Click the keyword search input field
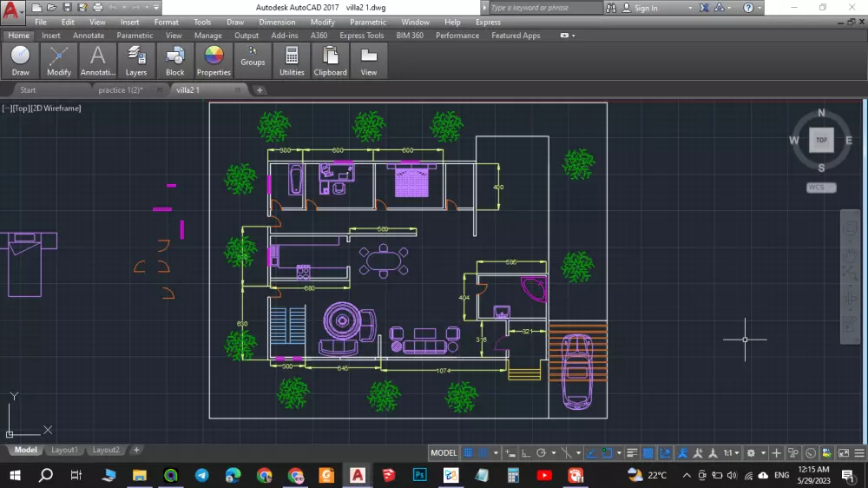Screen dimensions: 868x488 [545, 8]
